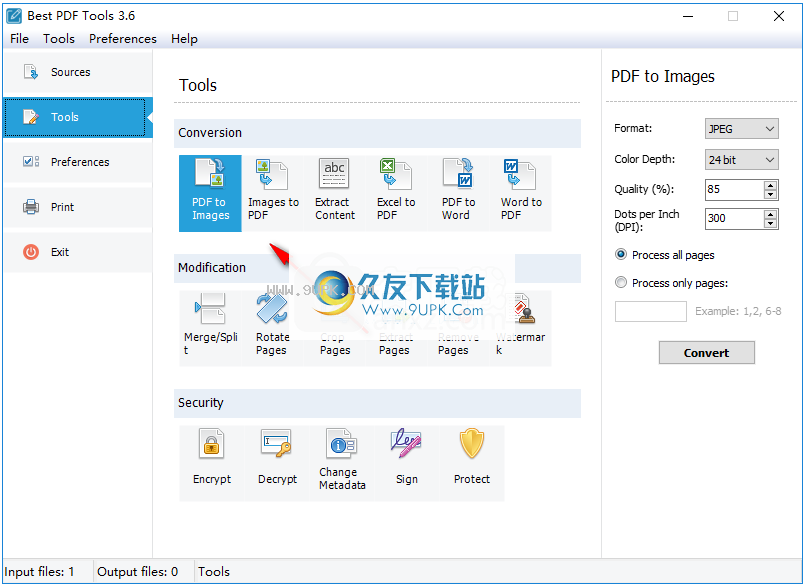Open the Preferences menu
This screenshot has width=805, height=586.
click(x=123, y=39)
